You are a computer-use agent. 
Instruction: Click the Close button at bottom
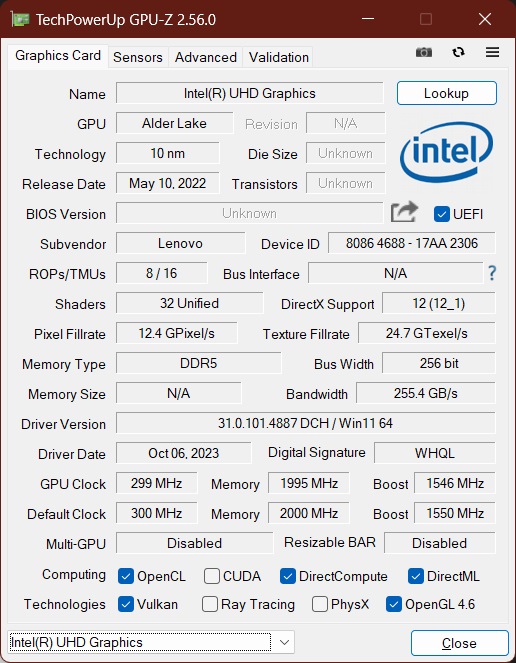pyautogui.click(x=460, y=643)
